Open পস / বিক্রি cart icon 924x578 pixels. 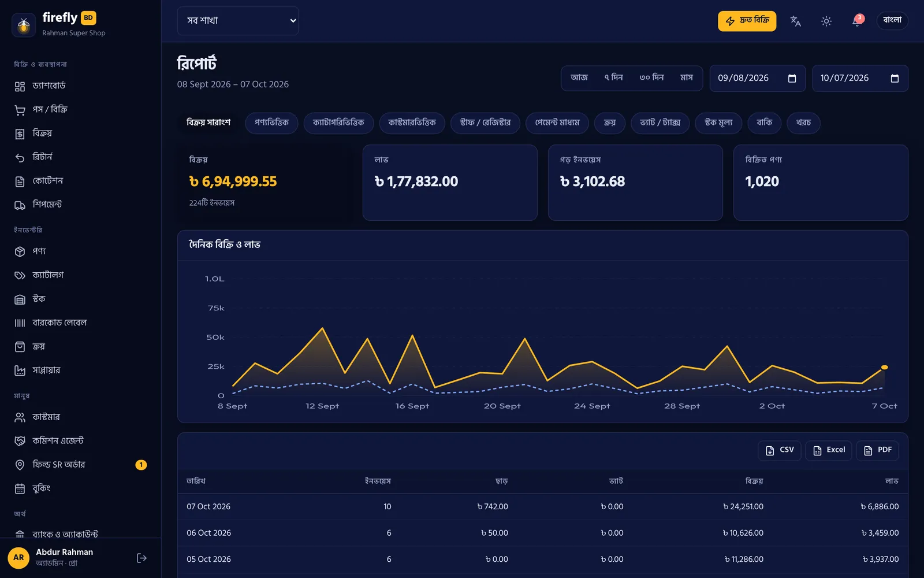coord(20,110)
